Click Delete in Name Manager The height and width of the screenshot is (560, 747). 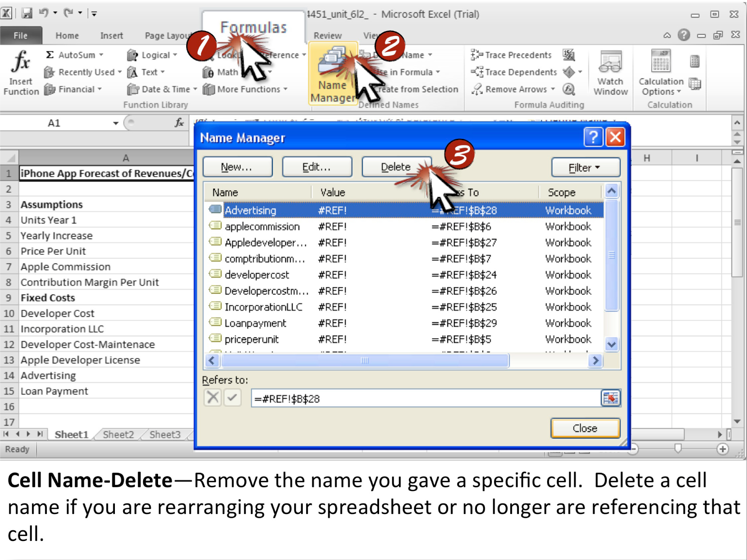click(x=396, y=167)
